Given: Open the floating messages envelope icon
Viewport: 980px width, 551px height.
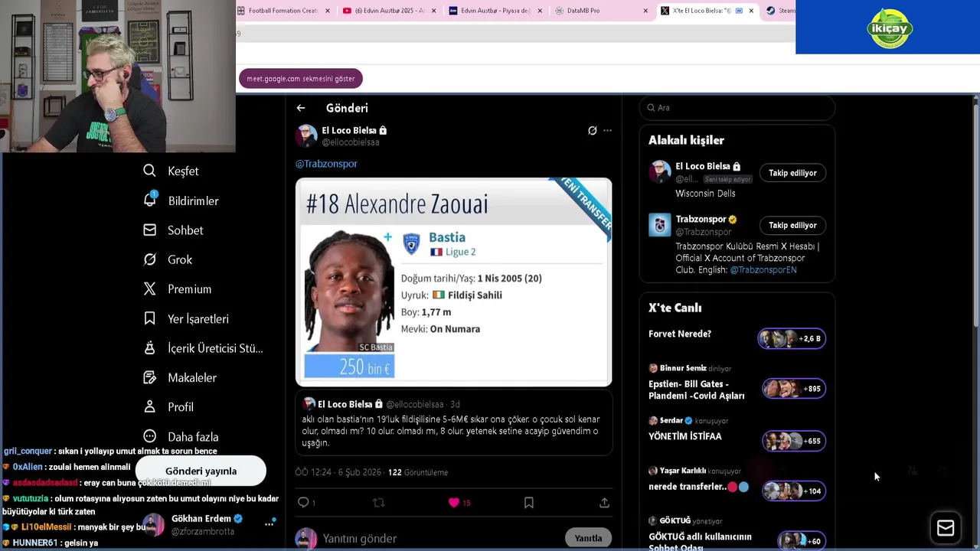Looking at the screenshot, I should (946, 528).
